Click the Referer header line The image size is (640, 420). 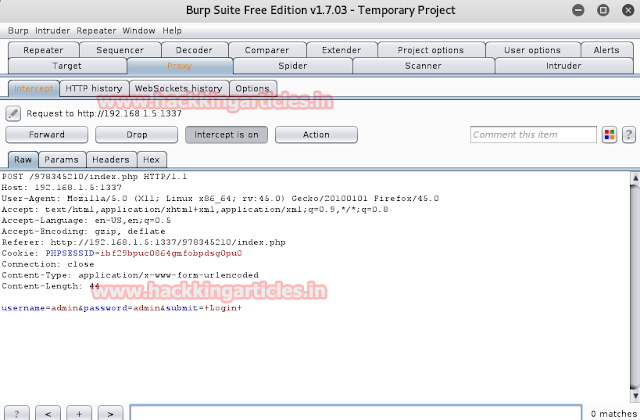pos(144,242)
